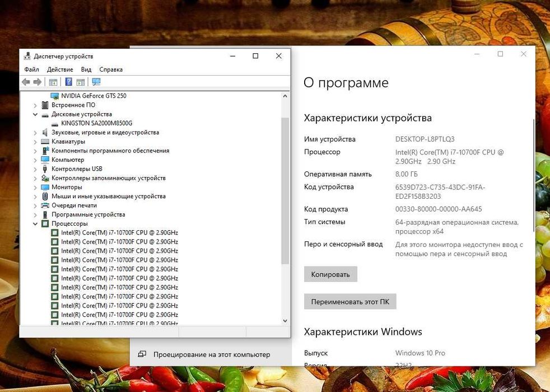Click Переименовать этот ПК button

click(350, 301)
